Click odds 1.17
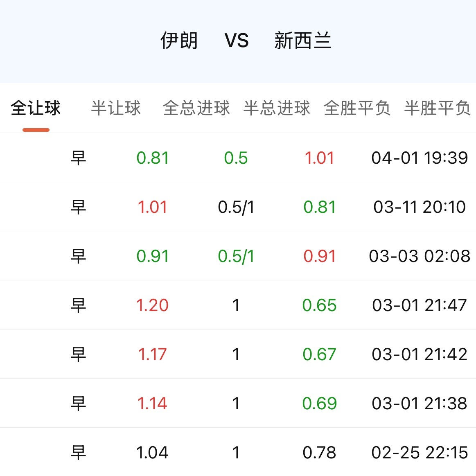Screen dimensions: 476x476 (x=152, y=354)
